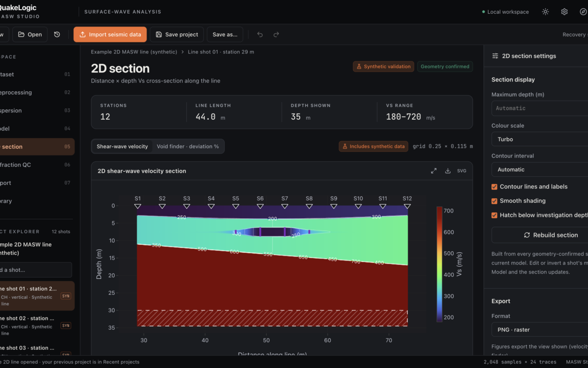Toggle the light/dark theme sun icon
The height and width of the screenshot is (368, 588).
(545, 12)
